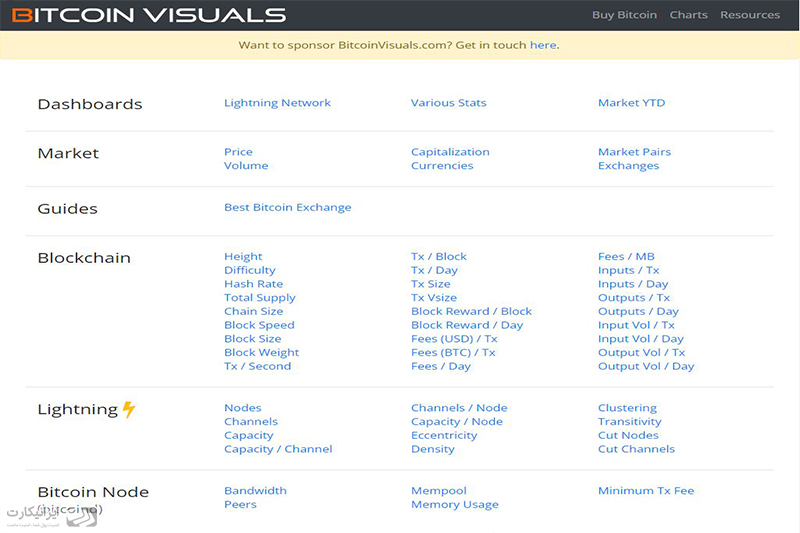Open the Cut Nodes link
The image size is (800, 533).
628,436
